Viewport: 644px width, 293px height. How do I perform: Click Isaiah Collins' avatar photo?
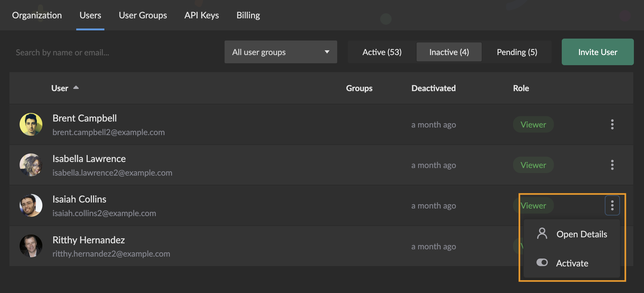pyautogui.click(x=31, y=205)
